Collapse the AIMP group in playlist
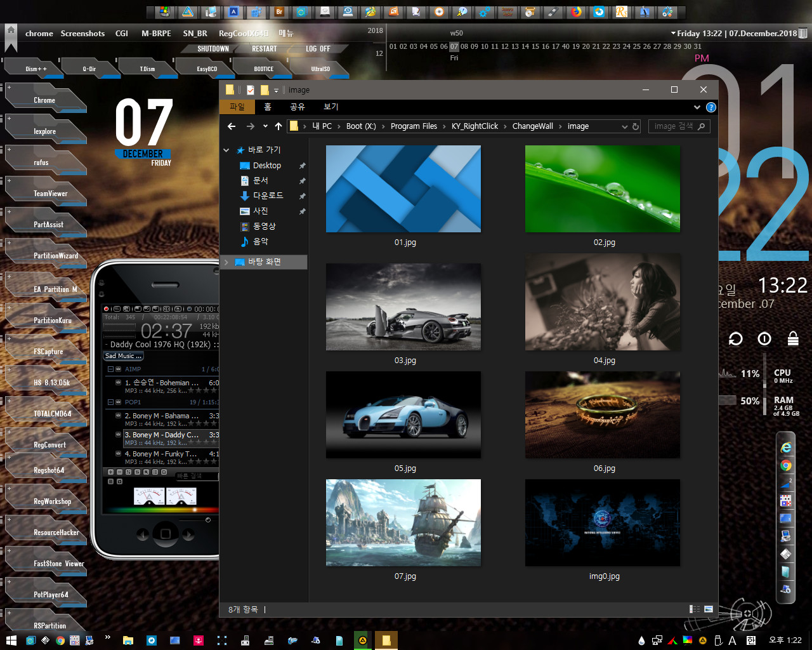 (x=110, y=369)
